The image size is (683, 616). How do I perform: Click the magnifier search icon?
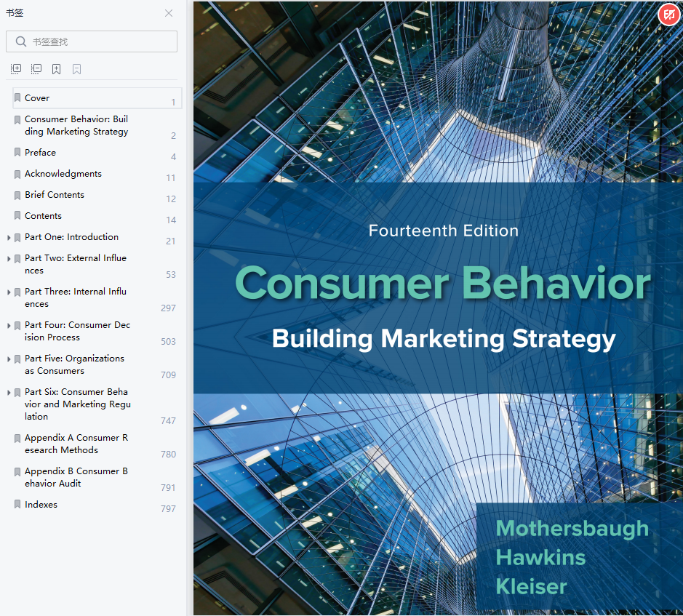pyautogui.click(x=20, y=41)
